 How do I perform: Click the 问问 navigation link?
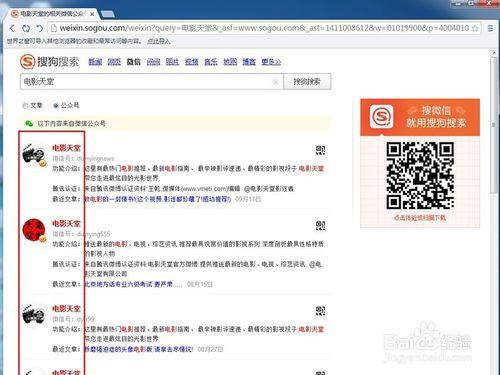153,62
